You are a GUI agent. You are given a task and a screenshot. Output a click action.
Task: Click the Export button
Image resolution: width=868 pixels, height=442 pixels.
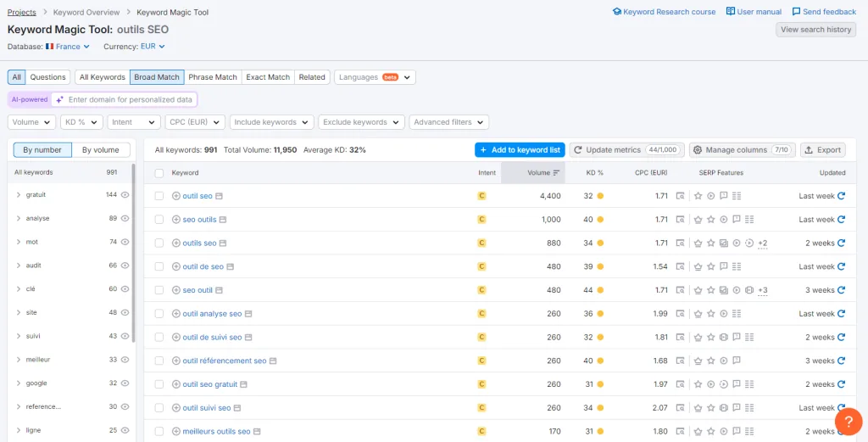822,149
